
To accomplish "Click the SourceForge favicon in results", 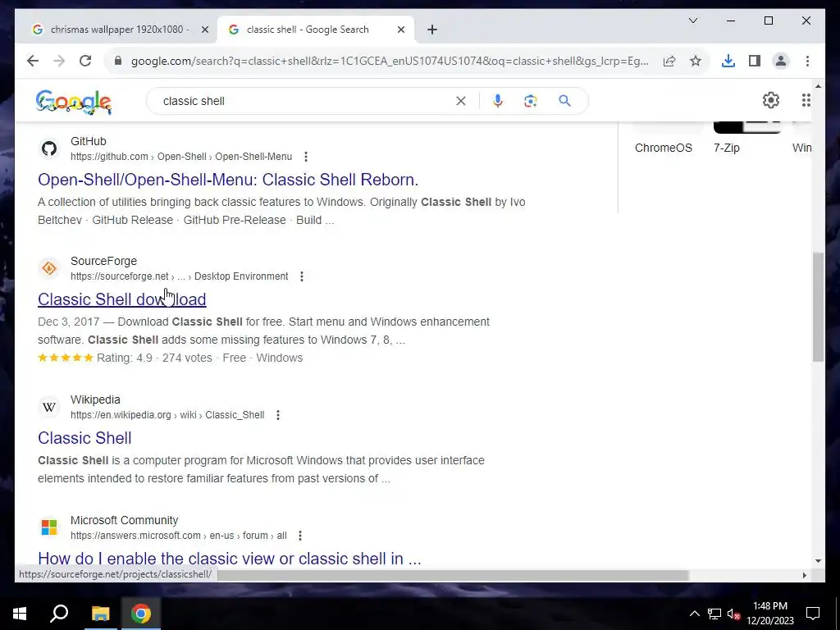I will [49, 268].
